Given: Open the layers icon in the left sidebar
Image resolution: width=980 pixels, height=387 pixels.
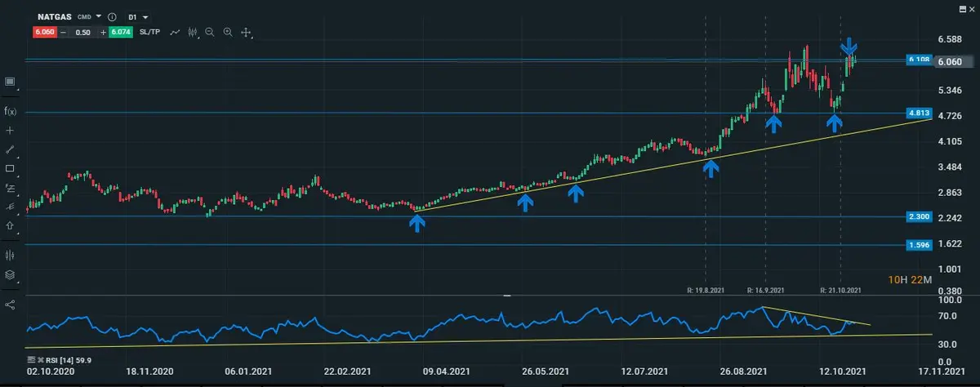Looking at the screenshot, I should point(10,274).
